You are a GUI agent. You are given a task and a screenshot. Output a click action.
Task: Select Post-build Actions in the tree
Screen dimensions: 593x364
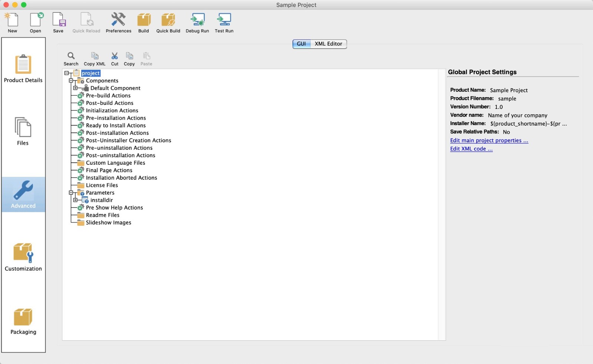click(110, 103)
